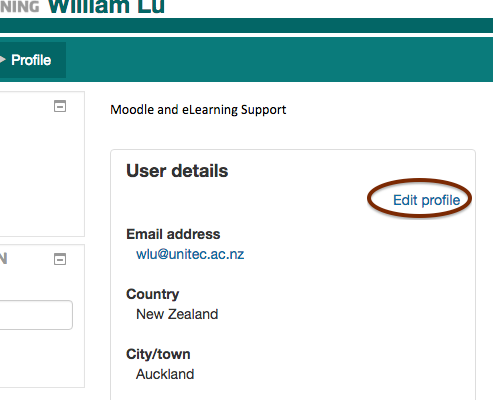Click the William Lu page heading
493x400 pixels.
(x=106, y=6)
